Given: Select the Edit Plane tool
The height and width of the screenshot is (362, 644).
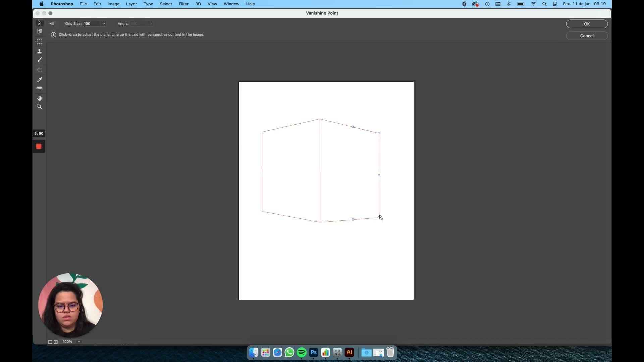Looking at the screenshot, I should [x=39, y=23].
